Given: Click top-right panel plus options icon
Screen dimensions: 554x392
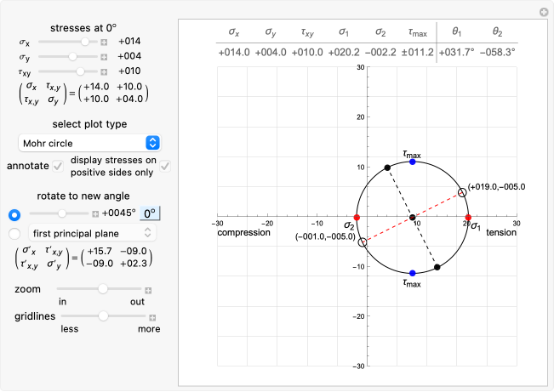Looking at the screenshot, I should [544, 12].
